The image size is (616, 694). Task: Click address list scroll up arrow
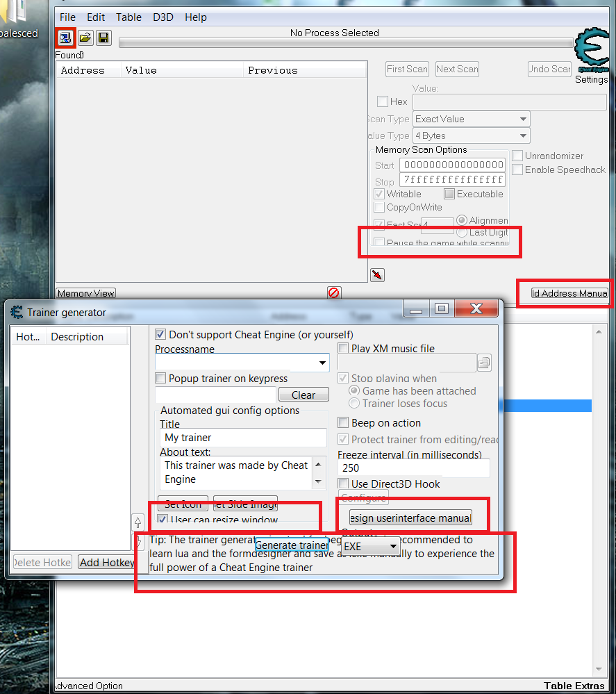599,331
